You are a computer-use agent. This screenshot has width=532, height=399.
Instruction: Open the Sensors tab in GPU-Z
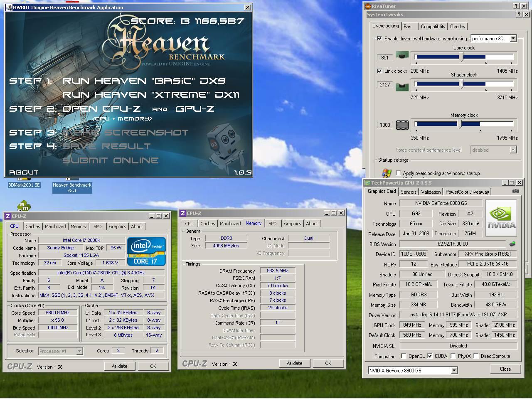[409, 192]
